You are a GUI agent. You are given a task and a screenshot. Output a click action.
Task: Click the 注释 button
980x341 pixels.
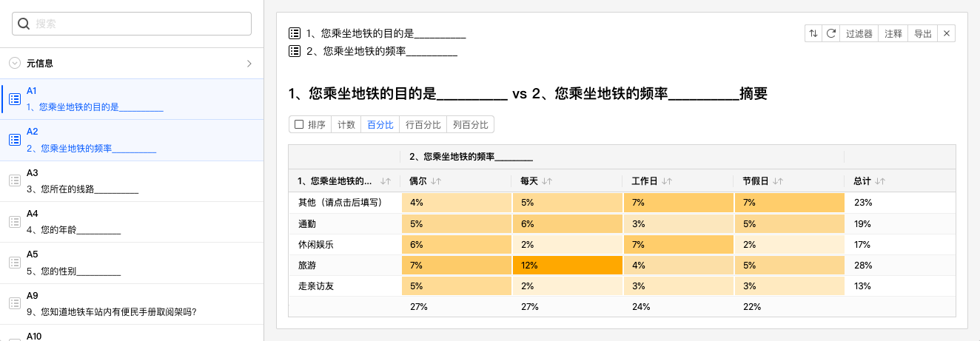893,33
